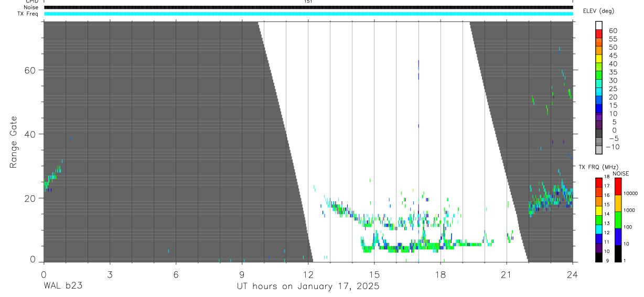Click the green segment of NOISE colorbar

(x=618, y=219)
